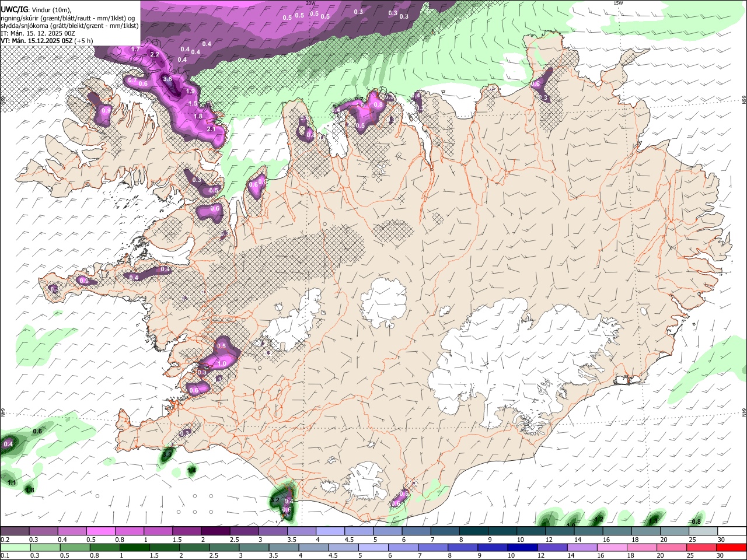Click the '2.2' snowfall value on the map

click(x=155, y=54)
